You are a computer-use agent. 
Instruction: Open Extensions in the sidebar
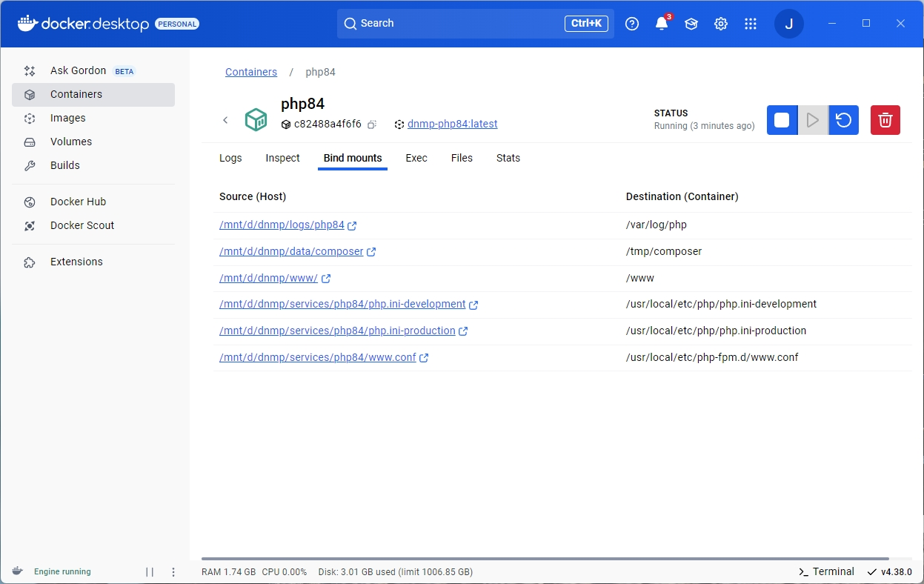click(x=93, y=262)
